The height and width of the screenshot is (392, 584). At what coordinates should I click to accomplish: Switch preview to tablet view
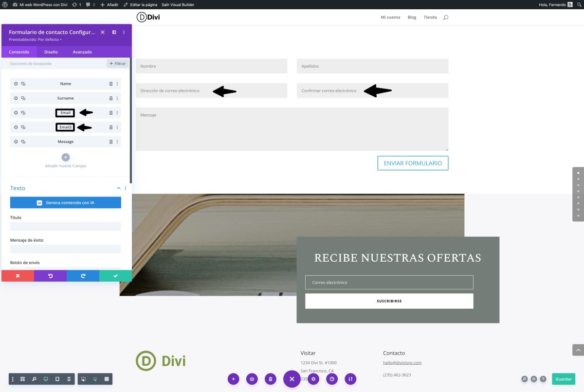click(57, 379)
